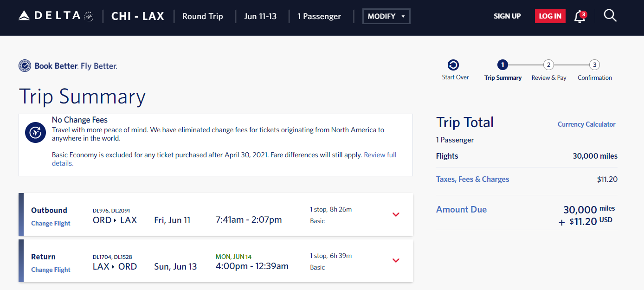Image resolution: width=644 pixels, height=290 pixels.
Task: Select step 2 Review & Pay circle
Action: (548, 65)
